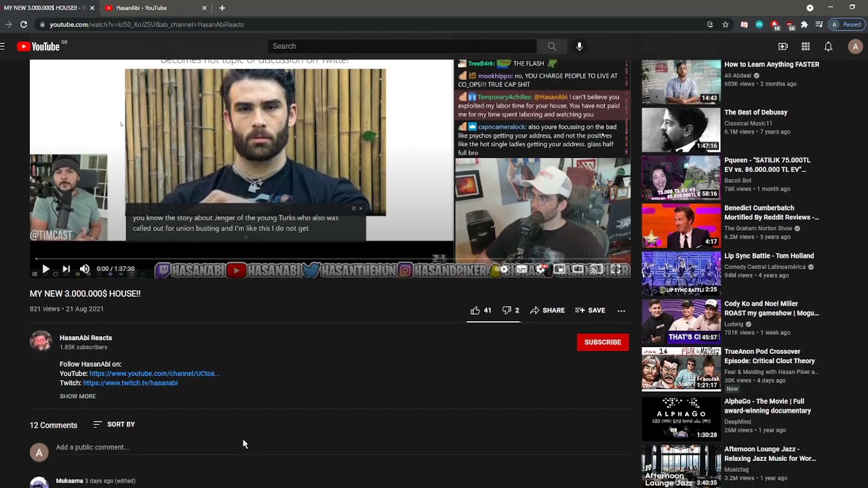Screen dimensions: 868x488
Task: Open comments SORT BY dropdown
Action: [114, 424]
